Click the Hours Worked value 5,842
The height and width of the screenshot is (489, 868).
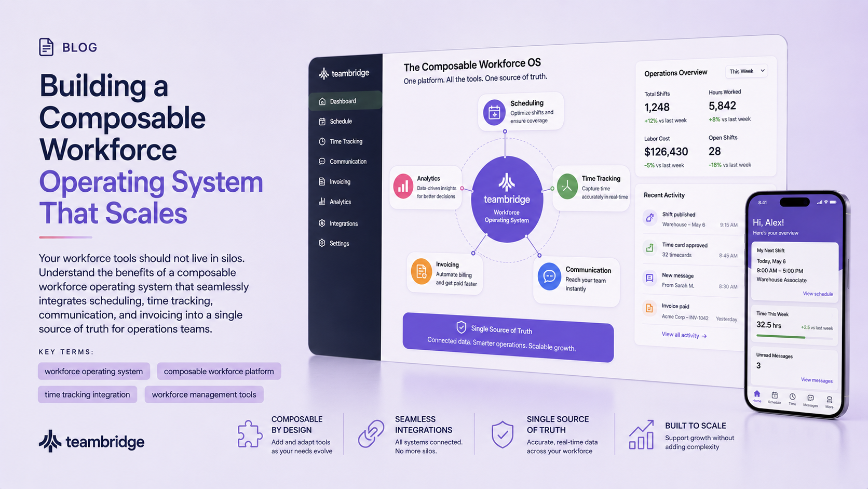pos(722,106)
